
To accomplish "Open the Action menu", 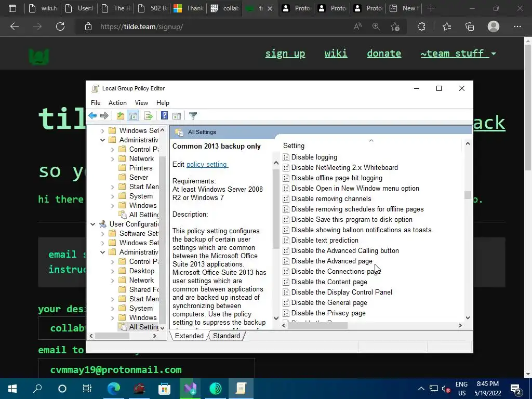I will 117,103.
